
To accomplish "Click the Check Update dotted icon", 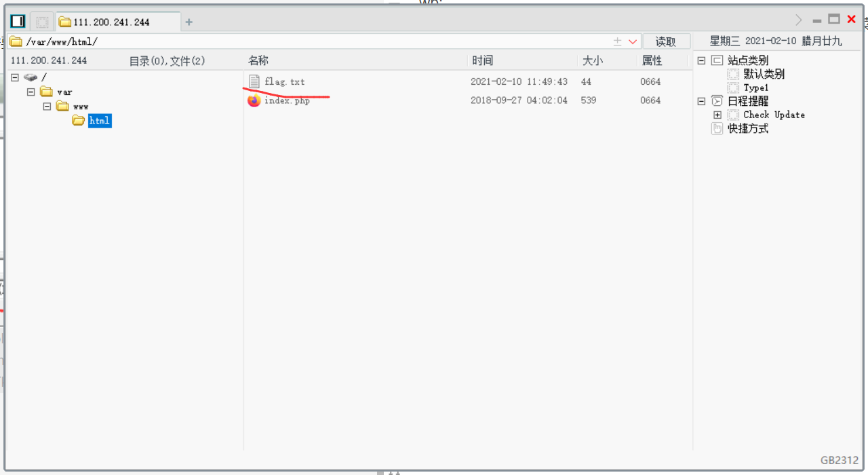I will click(x=733, y=115).
